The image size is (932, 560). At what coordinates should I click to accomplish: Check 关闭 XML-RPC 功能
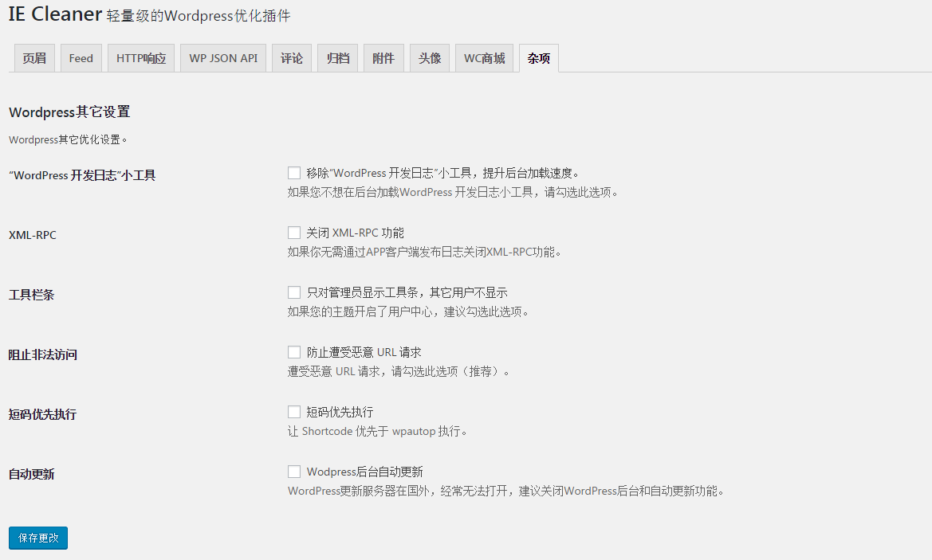tap(294, 232)
